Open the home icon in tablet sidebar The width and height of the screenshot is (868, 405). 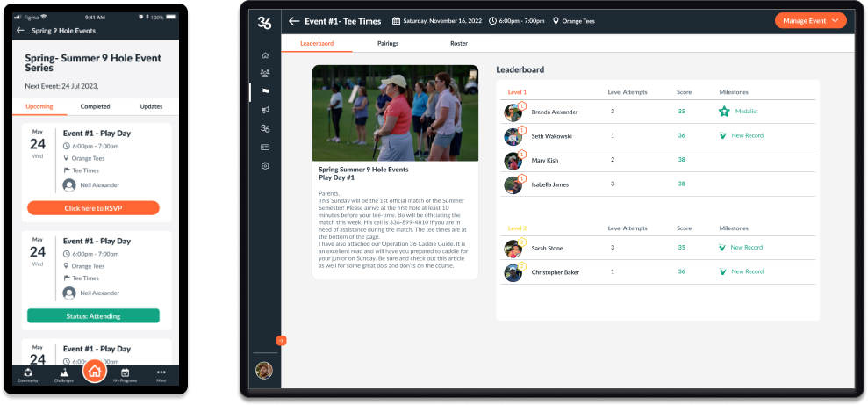(265, 55)
